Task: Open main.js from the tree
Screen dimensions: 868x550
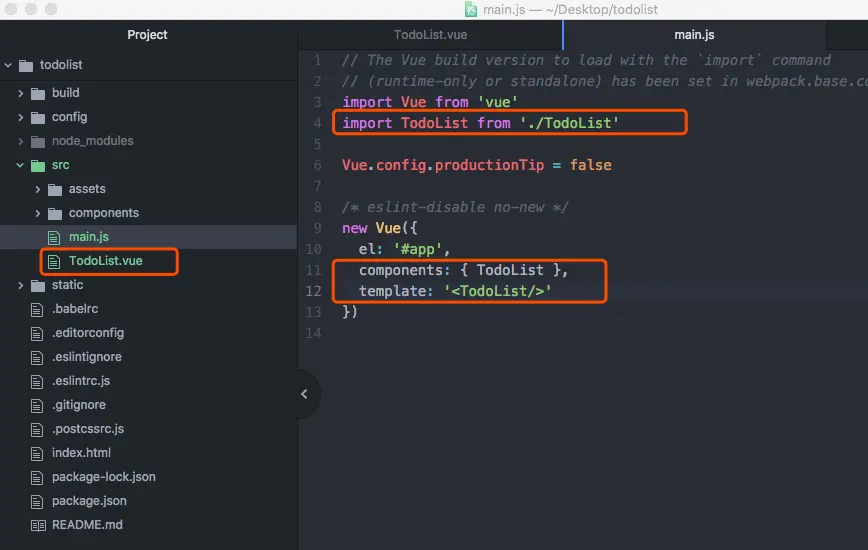Action: click(89, 237)
